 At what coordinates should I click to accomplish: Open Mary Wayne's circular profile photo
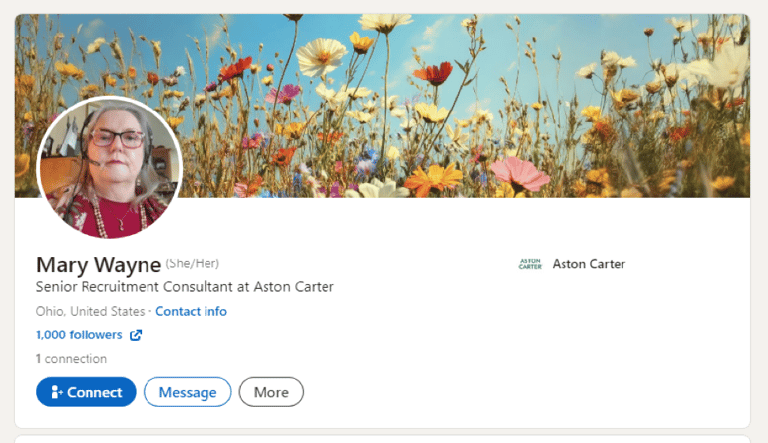110,168
